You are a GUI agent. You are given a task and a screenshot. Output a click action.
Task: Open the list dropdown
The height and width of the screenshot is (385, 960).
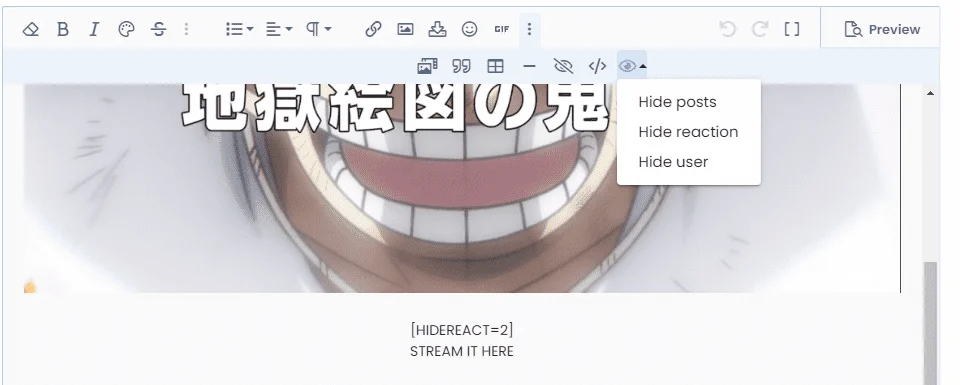tap(239, 29)
